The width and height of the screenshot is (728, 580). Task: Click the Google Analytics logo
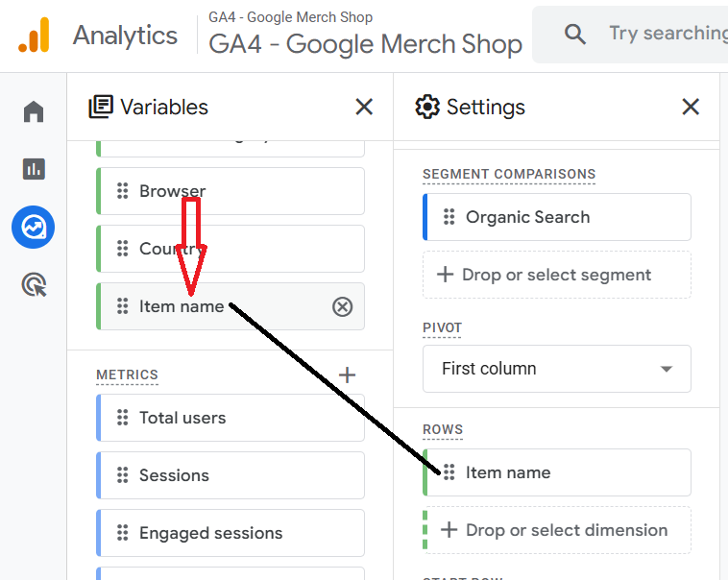[x=34, y=36]
